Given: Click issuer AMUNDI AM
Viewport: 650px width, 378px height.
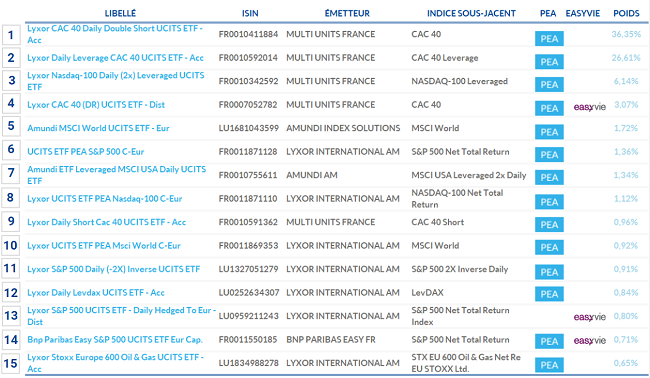Looking at the screenshot, I should tap(312, 175).
